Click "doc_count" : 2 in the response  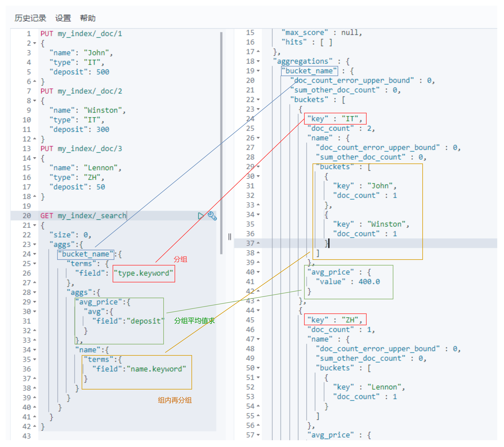(341, 129)
